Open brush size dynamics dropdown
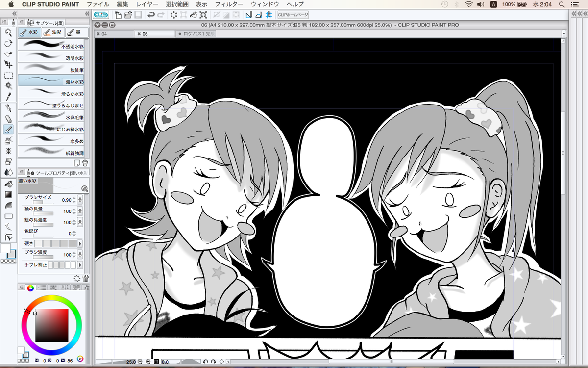This screenshot has width=588, height=368. click(x=80, y=200)
